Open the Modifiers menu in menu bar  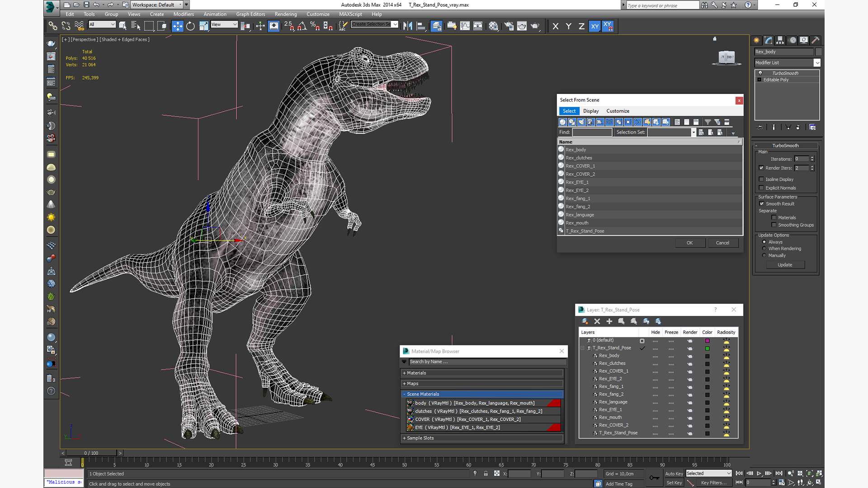point(184,14)
